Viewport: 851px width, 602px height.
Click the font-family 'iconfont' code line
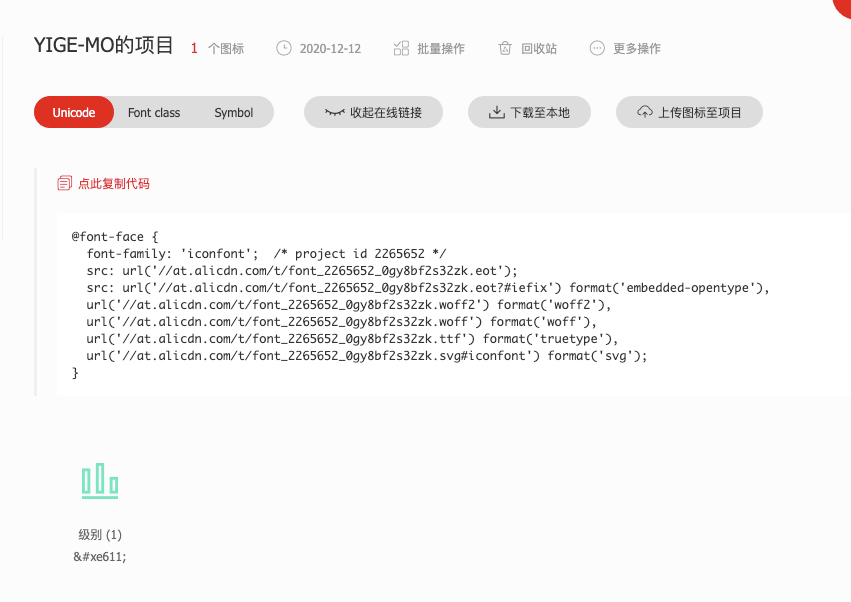coord(266,254)
